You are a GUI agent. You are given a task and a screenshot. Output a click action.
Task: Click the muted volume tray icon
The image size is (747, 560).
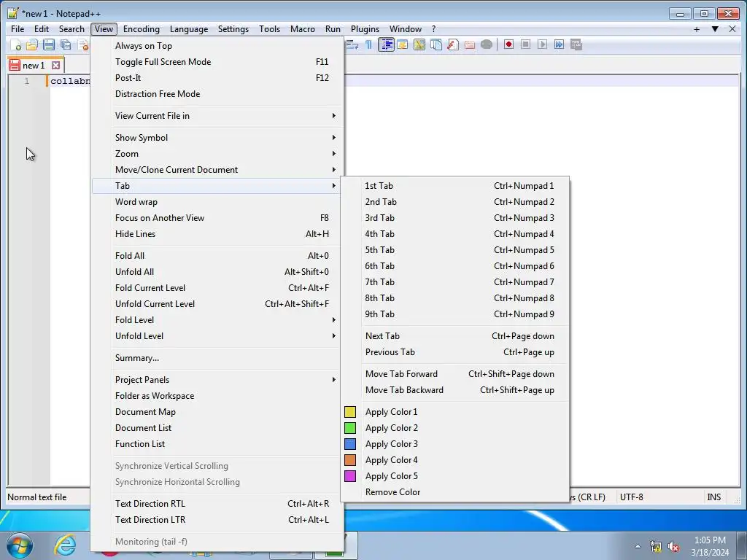coord(673,547)
